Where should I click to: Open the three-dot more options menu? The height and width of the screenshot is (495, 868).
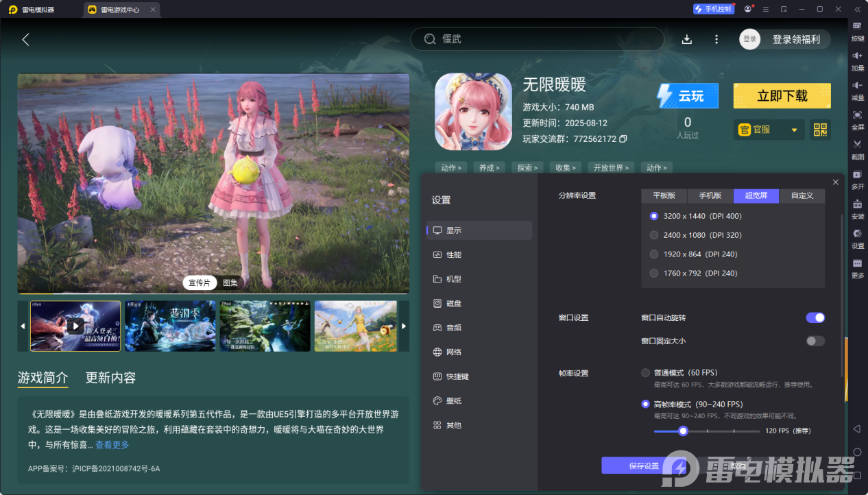pyautogui.click(x=716, y=39)
